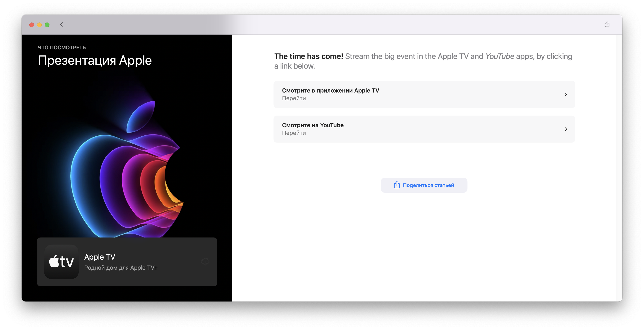This screenshot has height=330, width=644.
Task: Click the ЧТО ПОСМОТРЕТЬ category label
Action: coord(62,47)
